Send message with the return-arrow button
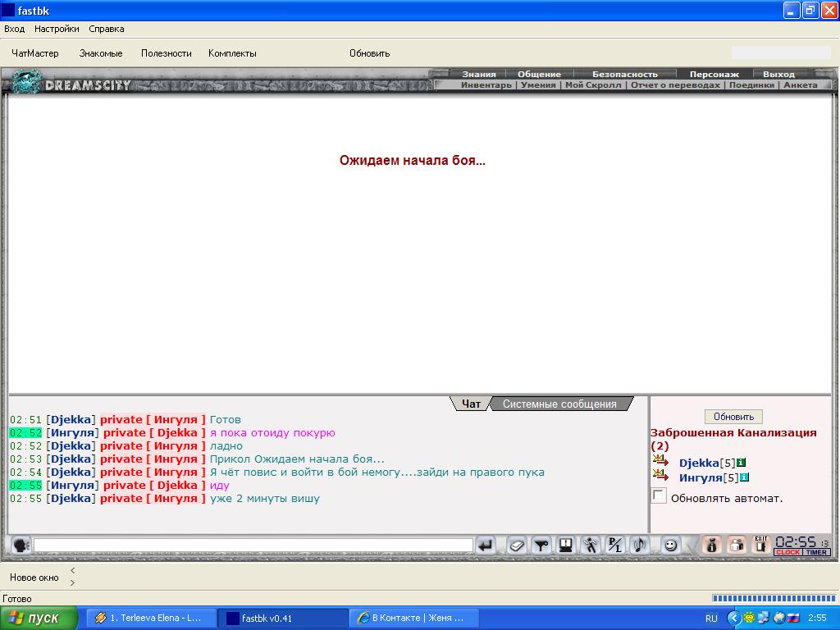 pyautogui.click(x=486, y=546)
